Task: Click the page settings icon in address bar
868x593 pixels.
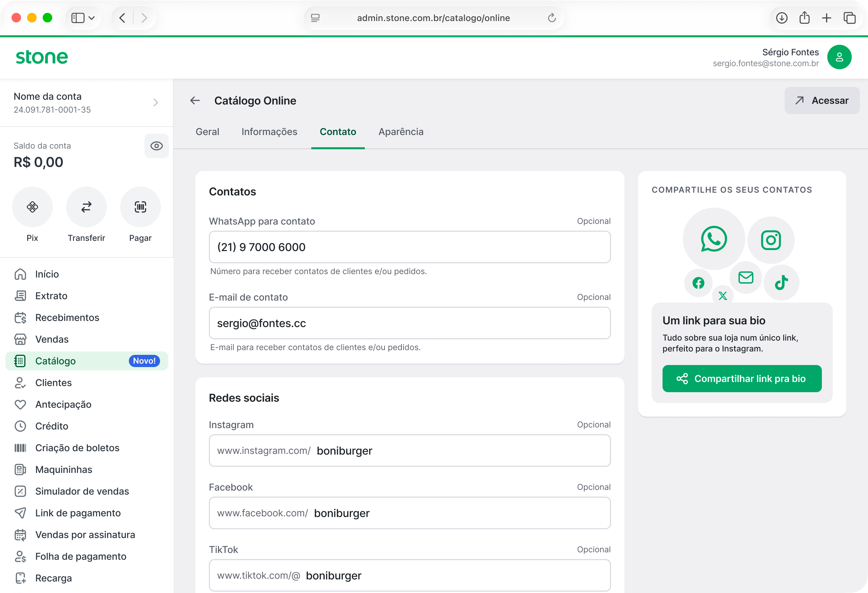Action: coord(315,18)
